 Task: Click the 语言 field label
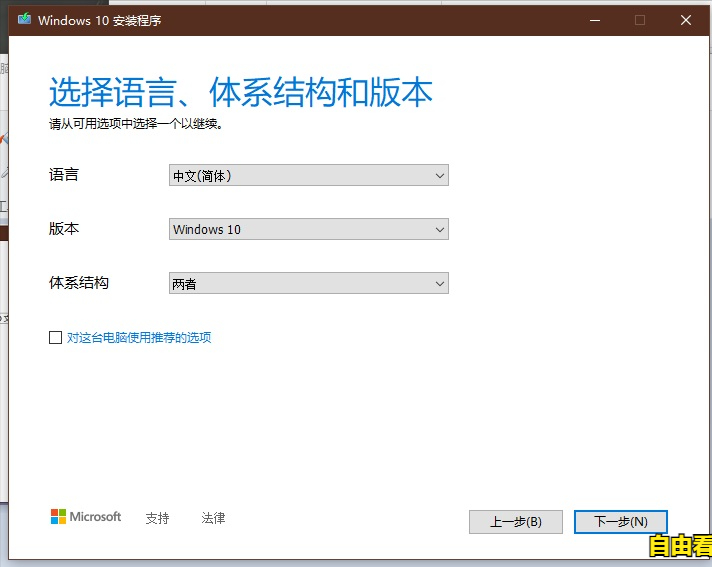(x=64, y=175)
